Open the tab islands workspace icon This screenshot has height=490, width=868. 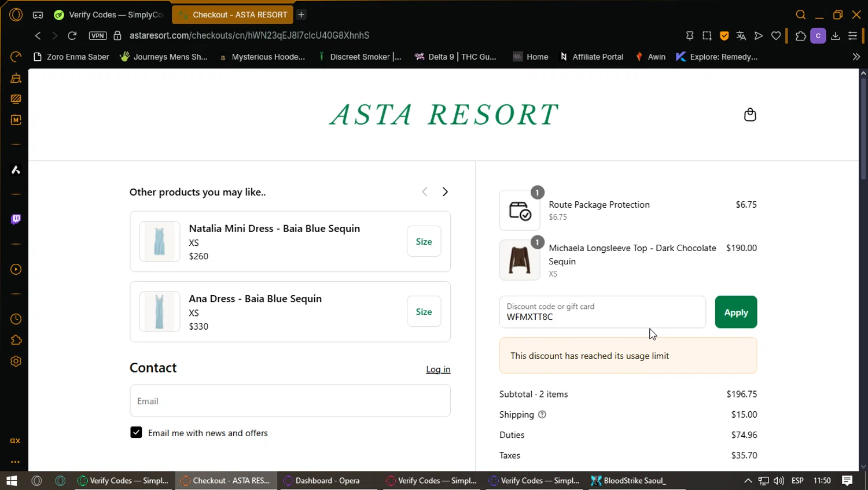point(38,14)
